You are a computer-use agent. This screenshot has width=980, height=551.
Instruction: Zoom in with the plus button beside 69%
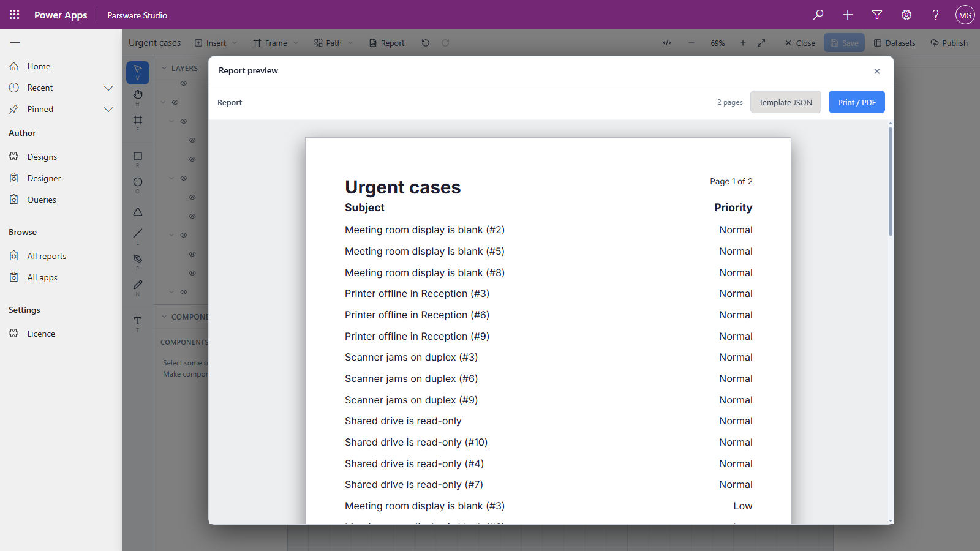(743, 43)
